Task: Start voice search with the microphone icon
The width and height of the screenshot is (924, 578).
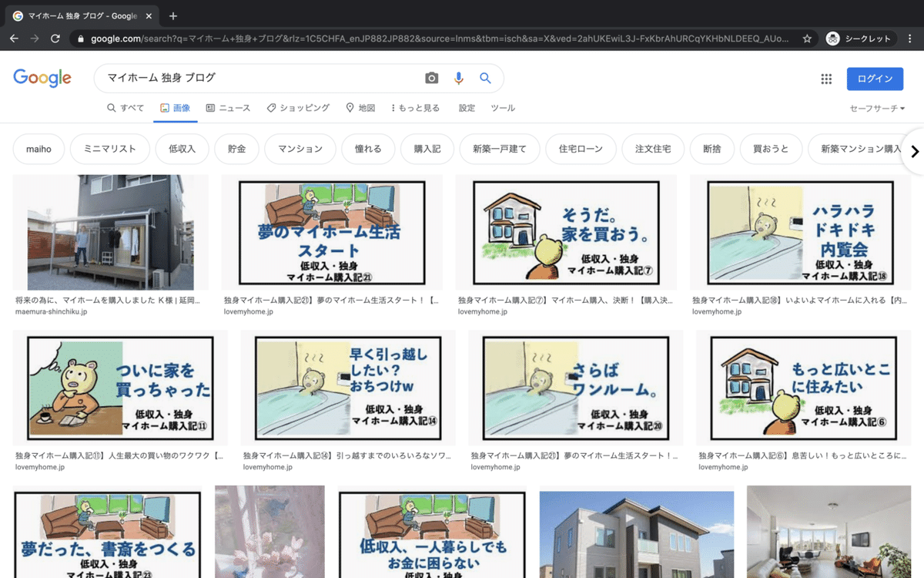Action: click(458, 78)
